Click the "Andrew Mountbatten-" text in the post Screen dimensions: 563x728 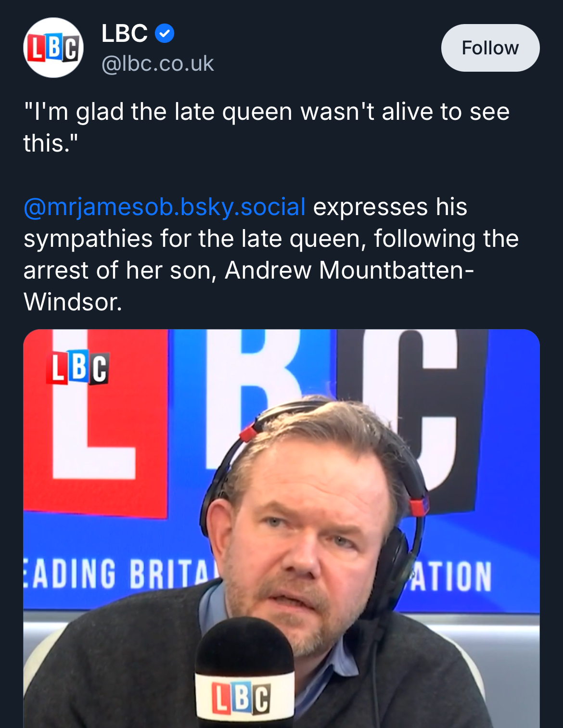point(349,270)
